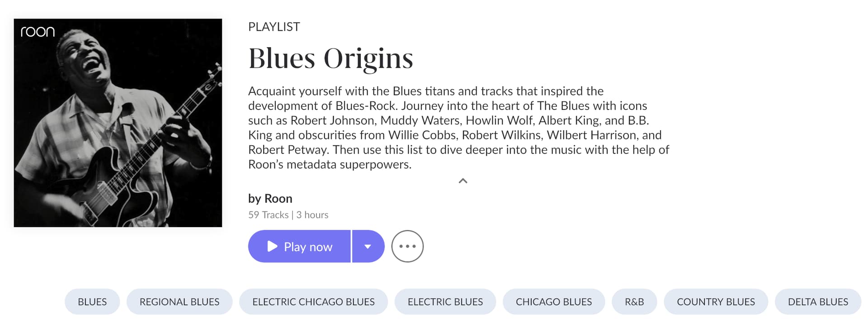Open the three-dot more options menu

tap(407, 246)
